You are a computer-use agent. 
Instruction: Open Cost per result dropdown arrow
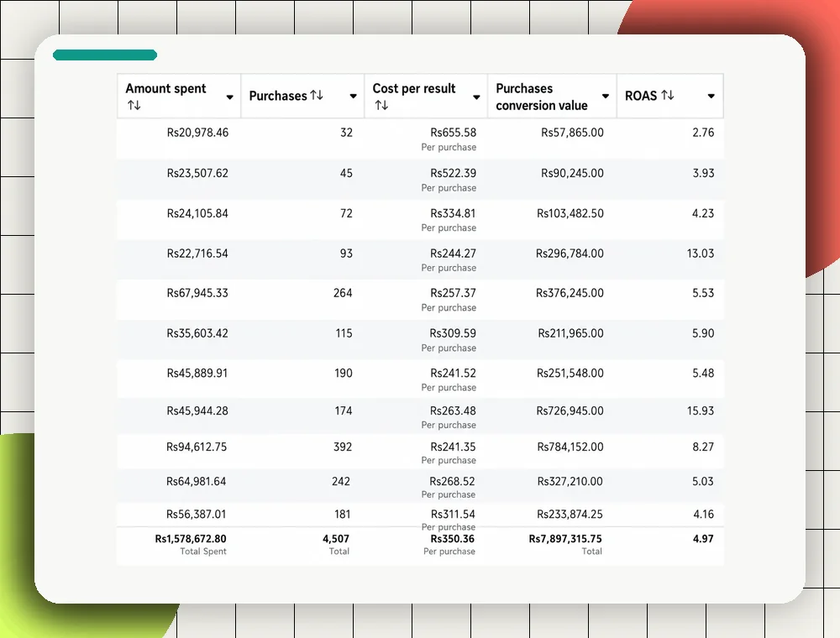[476, 97]
